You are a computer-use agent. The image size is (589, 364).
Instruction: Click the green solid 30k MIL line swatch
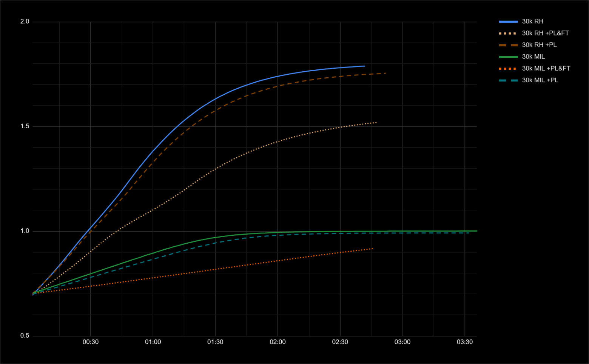(x=508, y=58)
